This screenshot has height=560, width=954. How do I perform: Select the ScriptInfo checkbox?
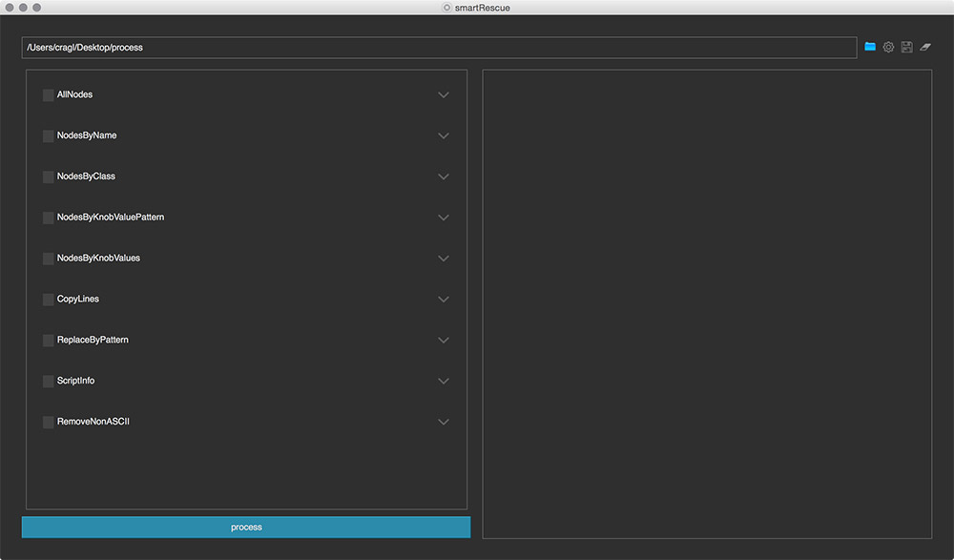pyautogui.click(x=49, y=382)
